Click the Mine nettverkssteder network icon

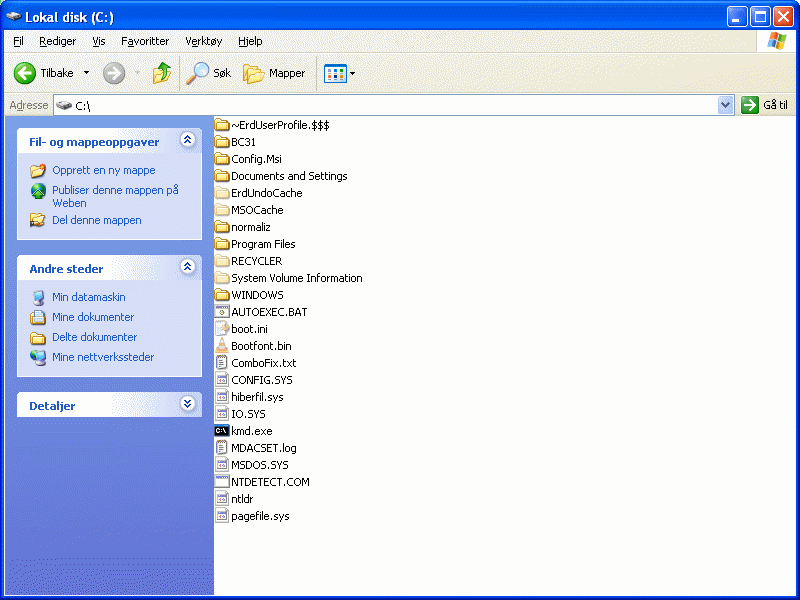[38, 357]
